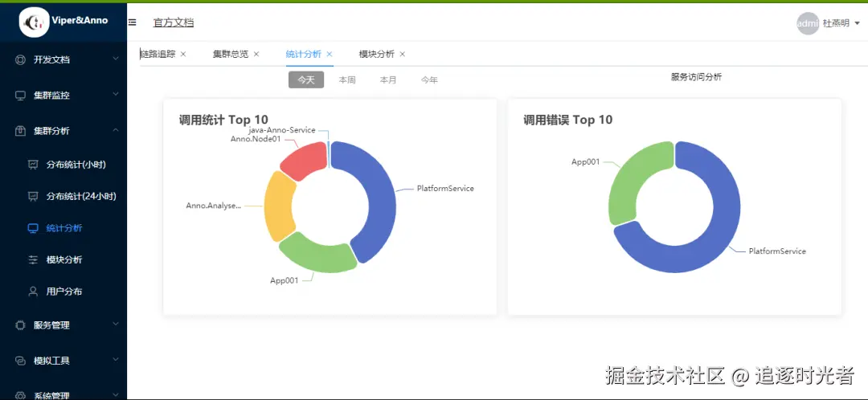Image resolution: width=868 pixels, height=400 pixels.
Task: Switch time range to 今年
Action: pyautogui.click(x=429, y=80)
